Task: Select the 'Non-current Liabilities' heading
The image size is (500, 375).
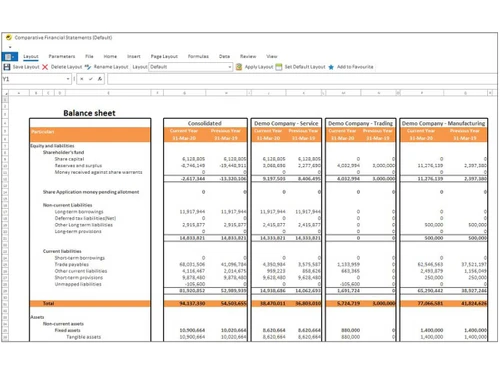Action: click(67, 205)
